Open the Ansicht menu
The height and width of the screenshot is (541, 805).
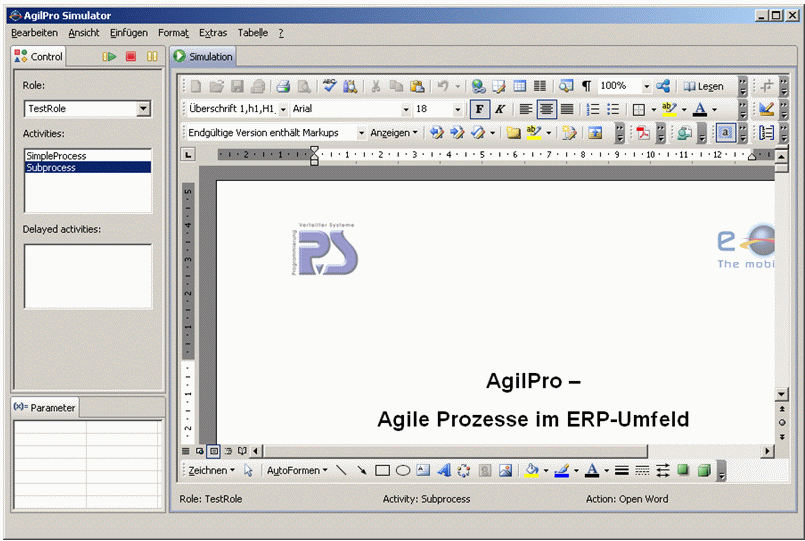click(x=84, y=33)
